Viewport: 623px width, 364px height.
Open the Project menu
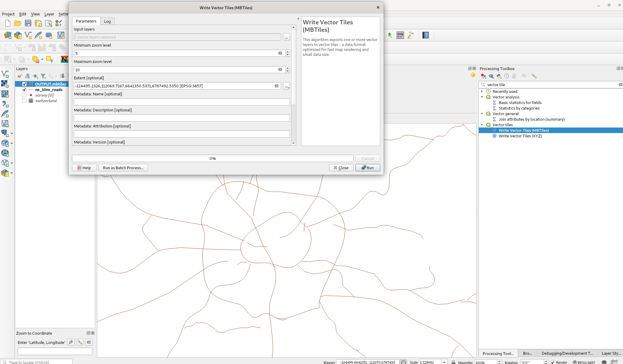pos(8,14)
